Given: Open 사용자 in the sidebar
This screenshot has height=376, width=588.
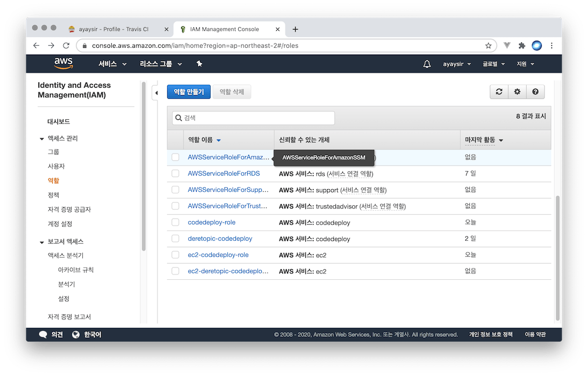Looking at the screenshot, I should [x=56, y=167].
